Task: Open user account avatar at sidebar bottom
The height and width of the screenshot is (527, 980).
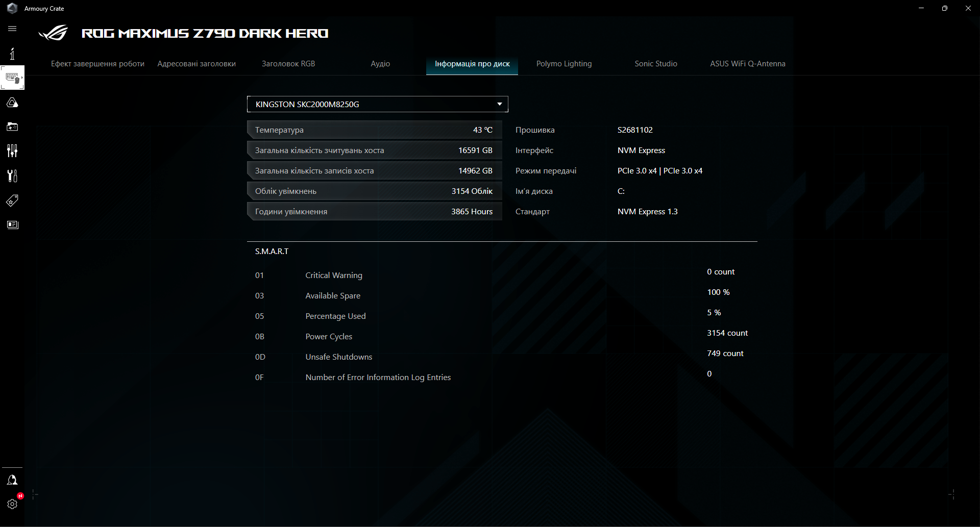Action: point(12,480)
